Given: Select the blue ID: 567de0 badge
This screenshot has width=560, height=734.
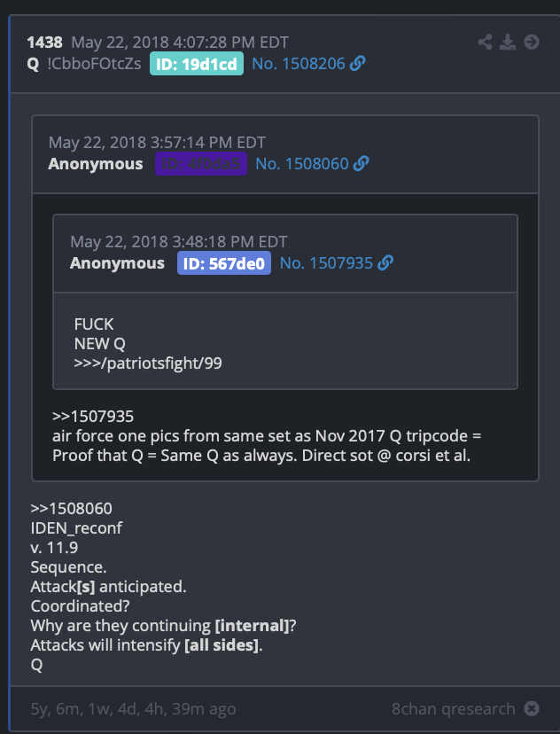Looking at the screenshot, I should pos(224,263).
